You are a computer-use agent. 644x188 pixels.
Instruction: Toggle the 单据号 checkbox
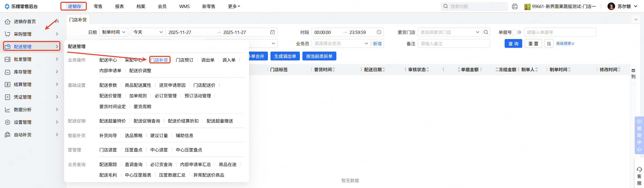[x=514, y=32]
